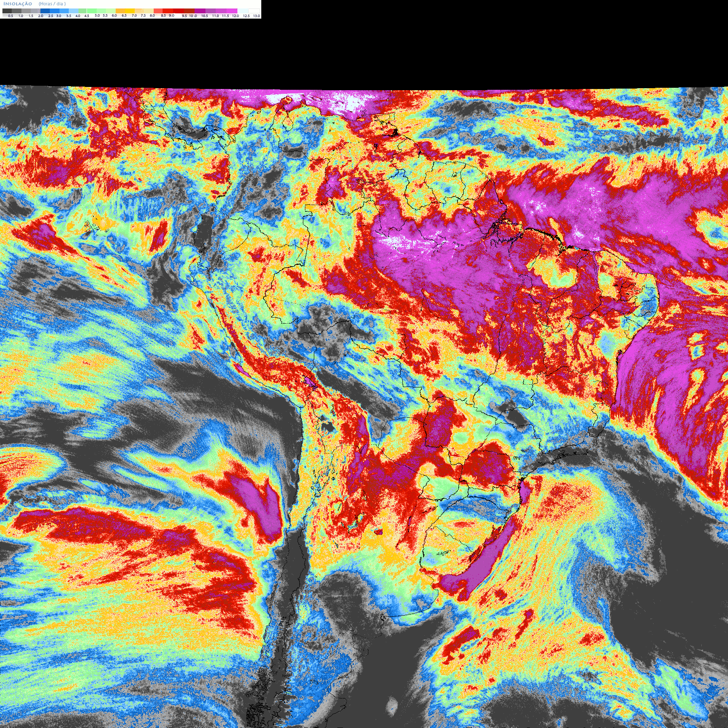Click the '8.0' legend value label
728x728 pixels.
tap(152, 15)
